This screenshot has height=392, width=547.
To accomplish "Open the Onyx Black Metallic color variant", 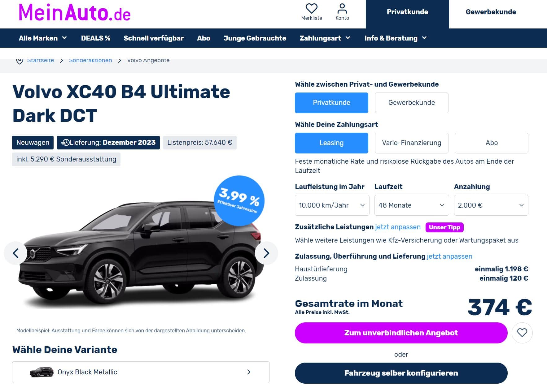I will [141, 372].
